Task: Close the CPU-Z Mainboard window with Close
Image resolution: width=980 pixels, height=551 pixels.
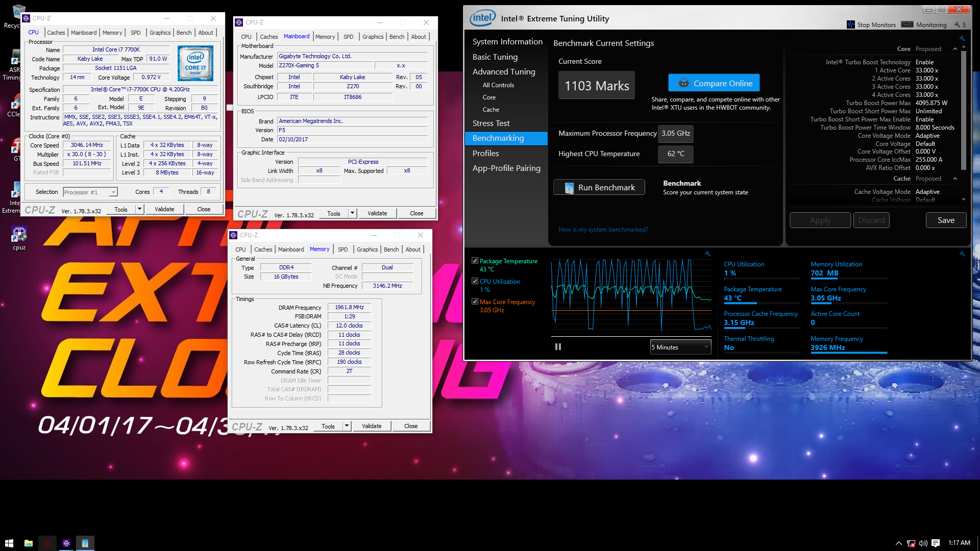Action: click(x=416, y=213)
